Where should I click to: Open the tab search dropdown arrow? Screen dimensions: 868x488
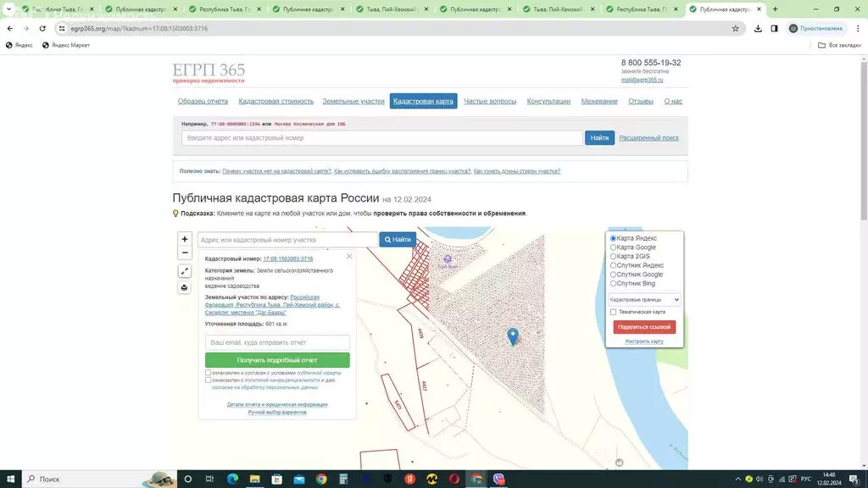[x=8, y=8]
